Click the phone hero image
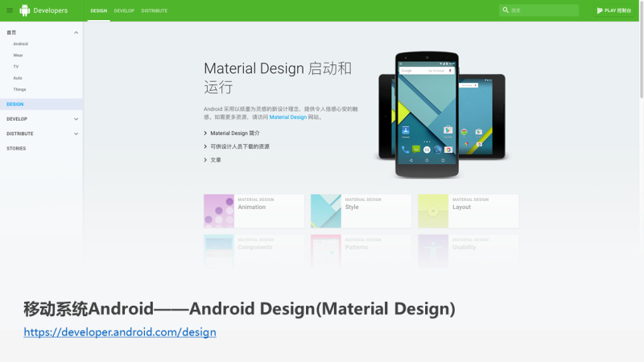 point(427,115)
